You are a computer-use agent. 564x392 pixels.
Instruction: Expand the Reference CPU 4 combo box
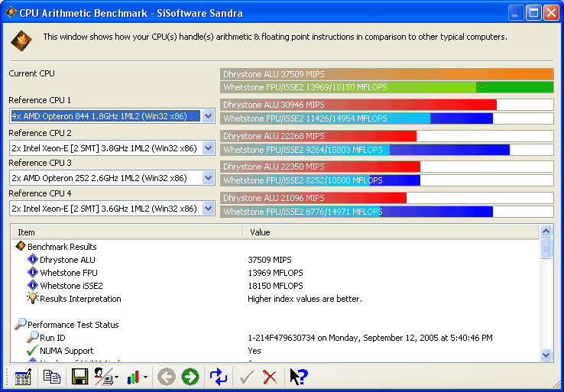[x=208, y=209]
